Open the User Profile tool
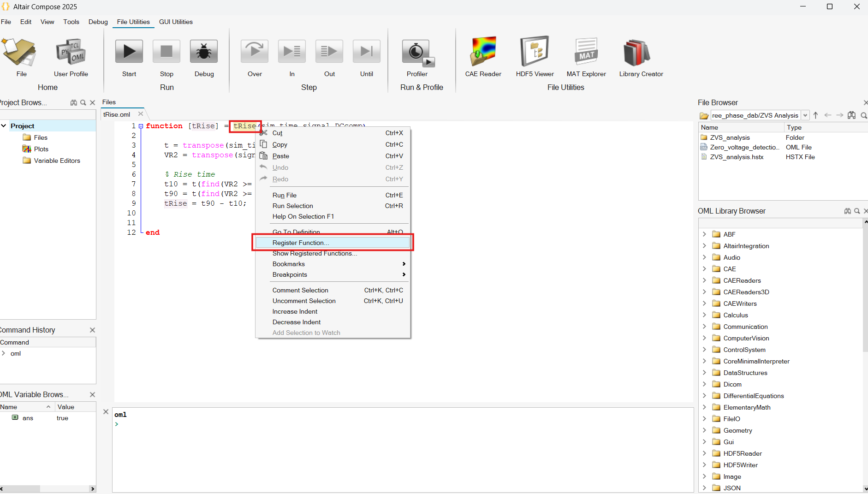 click(70, 51)
